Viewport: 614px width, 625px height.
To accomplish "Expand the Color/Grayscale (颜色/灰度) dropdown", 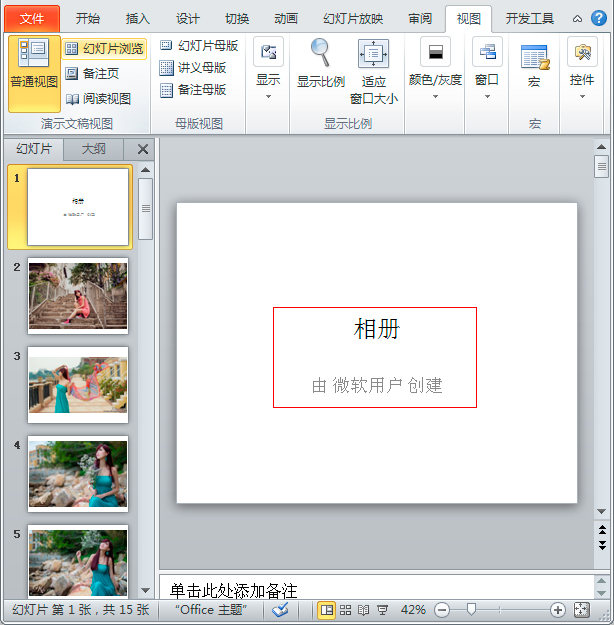I will click(x=435, y=69).
